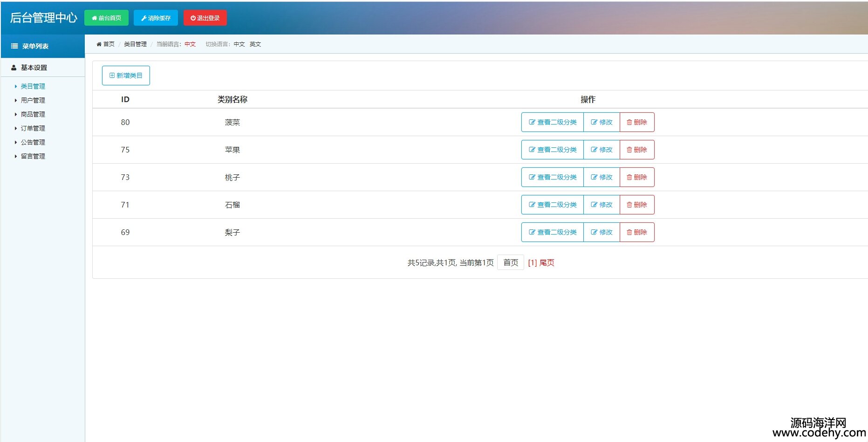Expand arrow beside 订单管理
This screenshot has height=442, width=868.
16,128
